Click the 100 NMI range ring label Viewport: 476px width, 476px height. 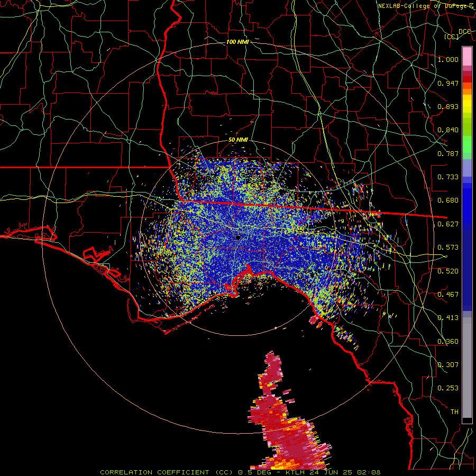click(237, 42)
